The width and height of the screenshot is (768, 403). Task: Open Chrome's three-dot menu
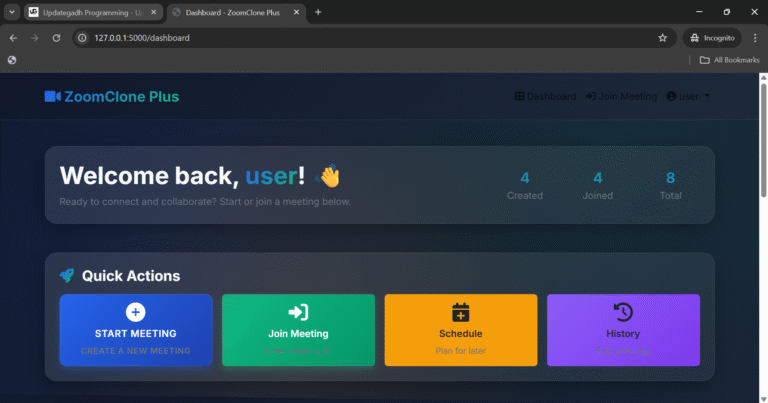point(754,38)
